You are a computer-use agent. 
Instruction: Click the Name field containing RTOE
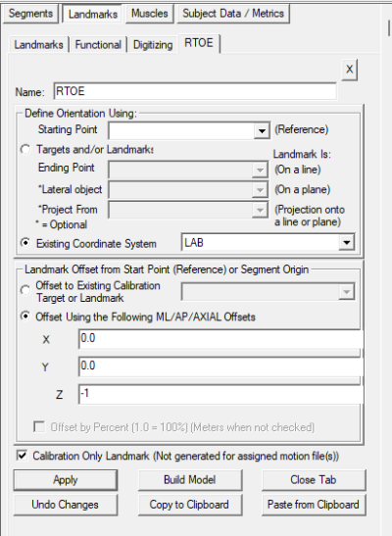point(195,91)
